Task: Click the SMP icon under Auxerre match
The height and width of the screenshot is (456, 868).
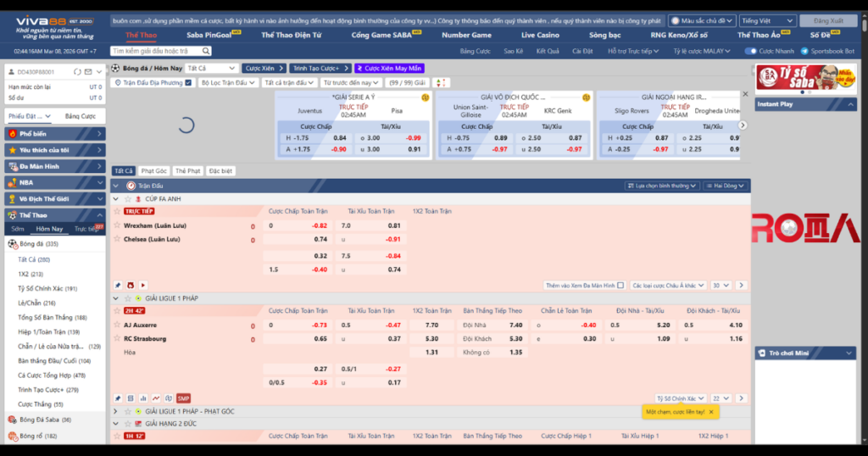Action: (183, 398)
